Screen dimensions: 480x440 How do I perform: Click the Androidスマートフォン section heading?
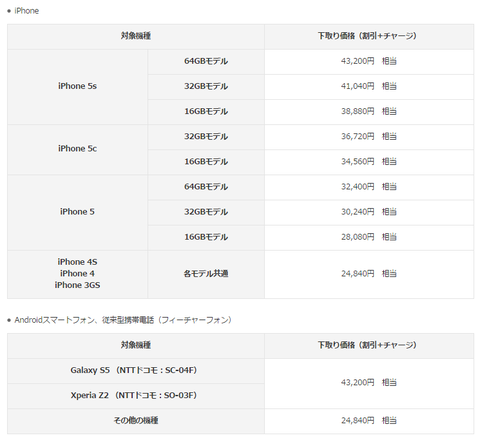tap(123, 320)
